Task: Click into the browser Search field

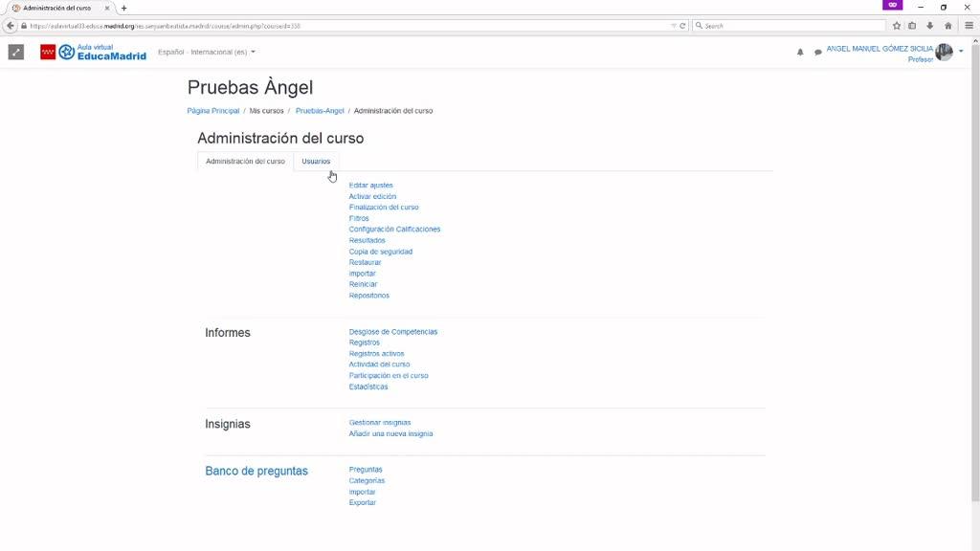Action: coord(780,26)
